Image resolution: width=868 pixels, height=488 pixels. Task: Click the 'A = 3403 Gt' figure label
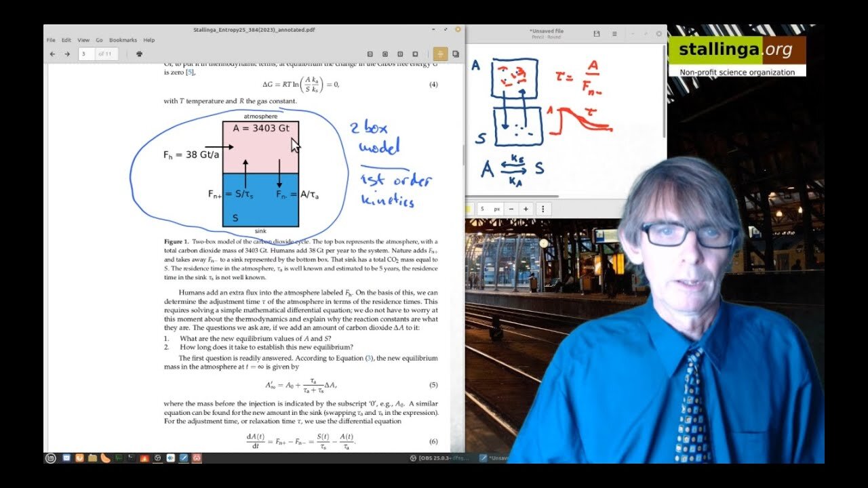tap(260, 128)
